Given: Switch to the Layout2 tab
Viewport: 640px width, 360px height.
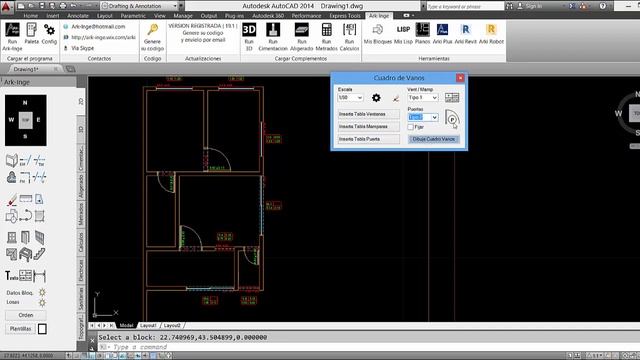Looking at the screenshot, I should point(172,325).
